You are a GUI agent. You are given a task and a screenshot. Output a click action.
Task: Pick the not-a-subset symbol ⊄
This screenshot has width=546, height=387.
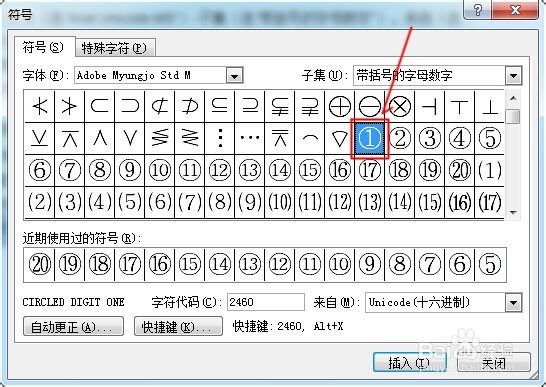pyautogui.click(x=159, y=106)
